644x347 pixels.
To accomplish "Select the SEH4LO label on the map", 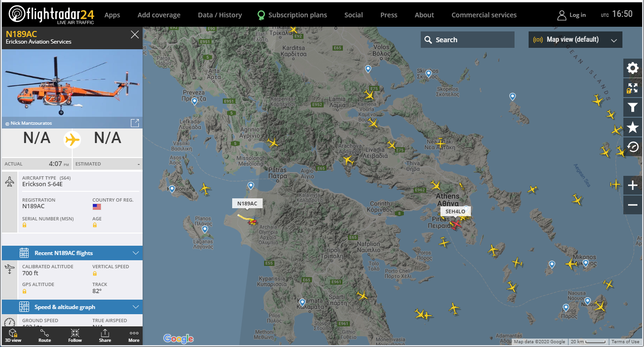I will pos(455,211).
